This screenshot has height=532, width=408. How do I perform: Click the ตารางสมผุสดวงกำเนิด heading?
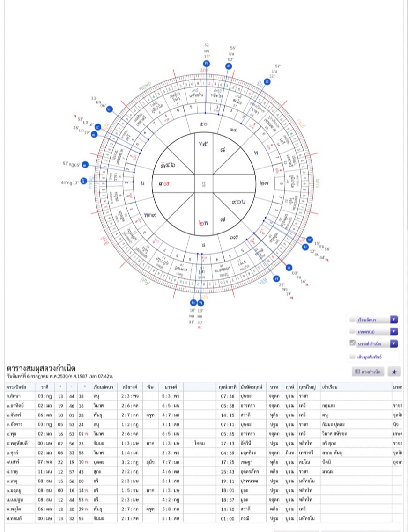(41, 368)
